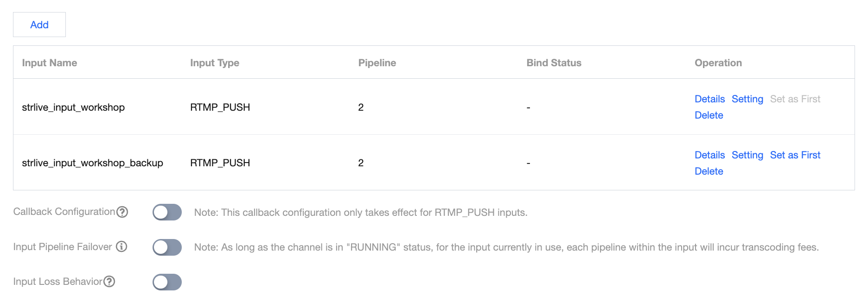The image size is (868, 302).
Task: Click the Input Name column header
Action: [50, 63]
